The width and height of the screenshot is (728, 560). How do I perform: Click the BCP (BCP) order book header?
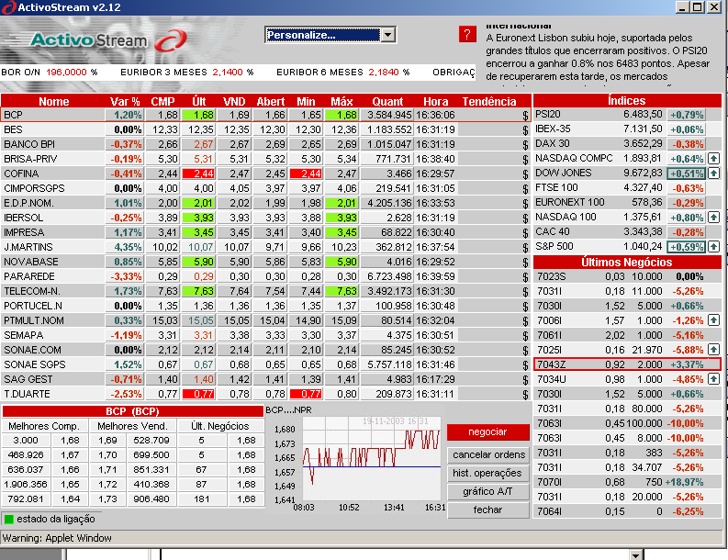(133, 411)
